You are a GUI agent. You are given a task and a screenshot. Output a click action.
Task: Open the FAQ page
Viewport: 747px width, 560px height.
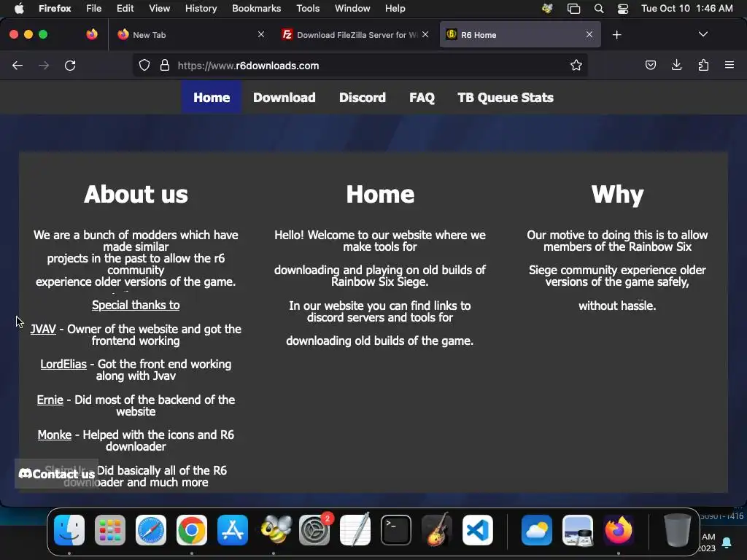(x=422, y=98)
